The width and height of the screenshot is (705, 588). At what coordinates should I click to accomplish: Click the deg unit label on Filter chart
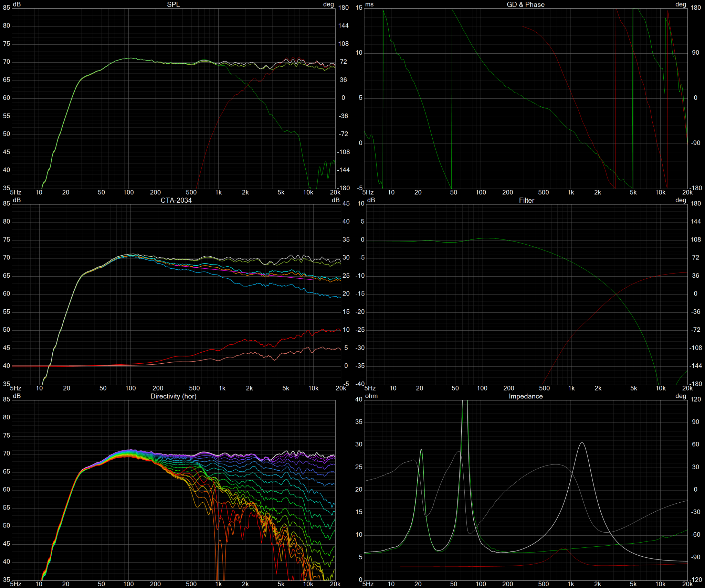pos(681,200)
